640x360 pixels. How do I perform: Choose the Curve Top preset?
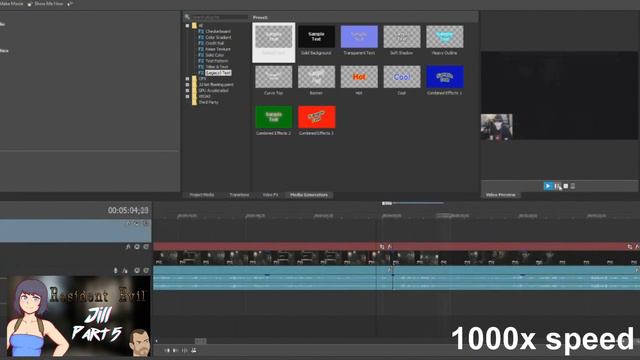pyautogui.click(x=273, y=80)
